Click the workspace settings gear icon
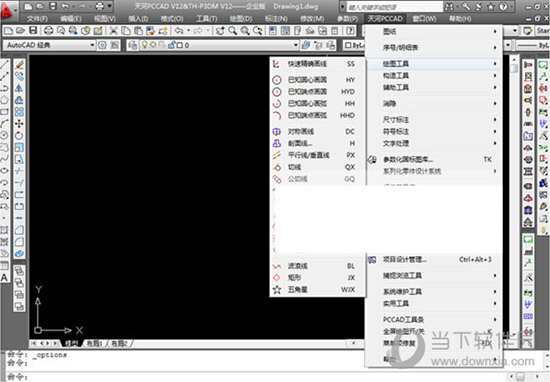The width and height of the screenshot is (550, 382). coord(102,45)
